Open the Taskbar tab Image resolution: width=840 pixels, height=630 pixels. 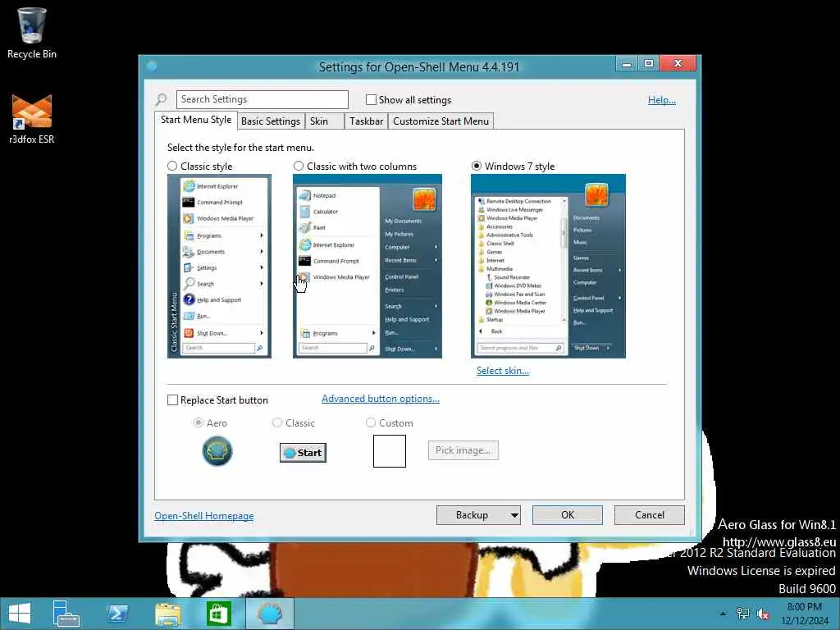coord(367,121)
